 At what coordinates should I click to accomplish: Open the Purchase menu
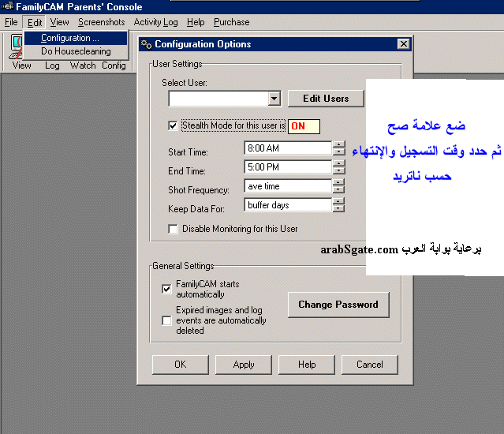pos(231,22)
